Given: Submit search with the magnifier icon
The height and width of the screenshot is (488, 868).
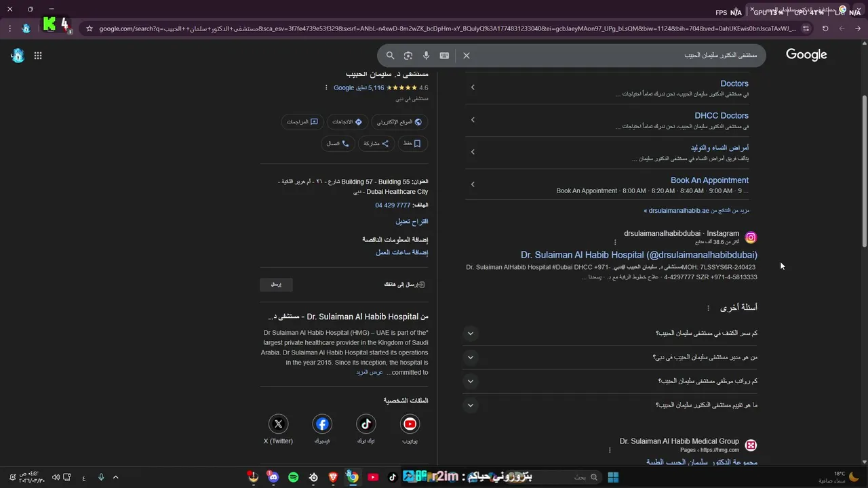Looking at the screenshot, I should [x=390, y=56].
